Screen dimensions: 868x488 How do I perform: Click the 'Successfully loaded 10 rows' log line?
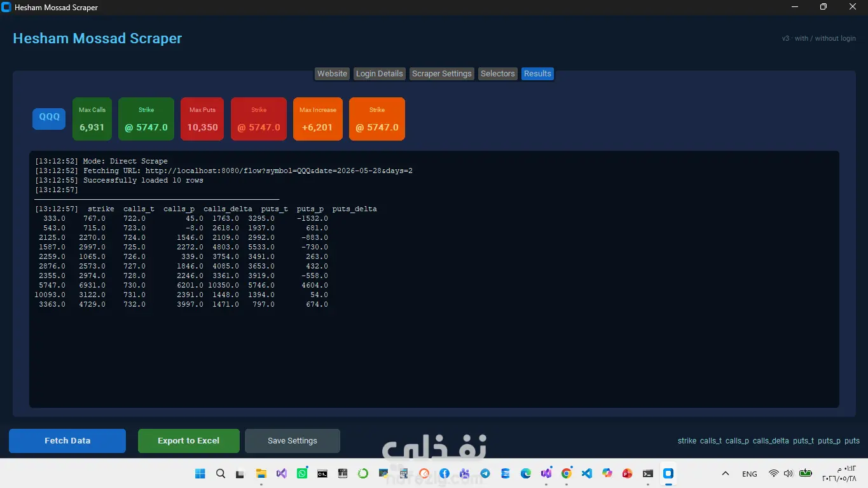tap(120, 181)
